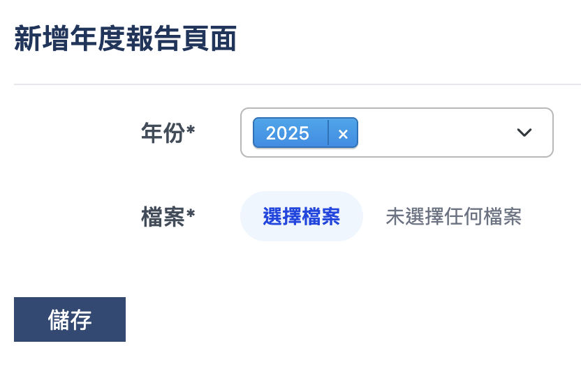Remove the 2025 year tag

point(343,133)
